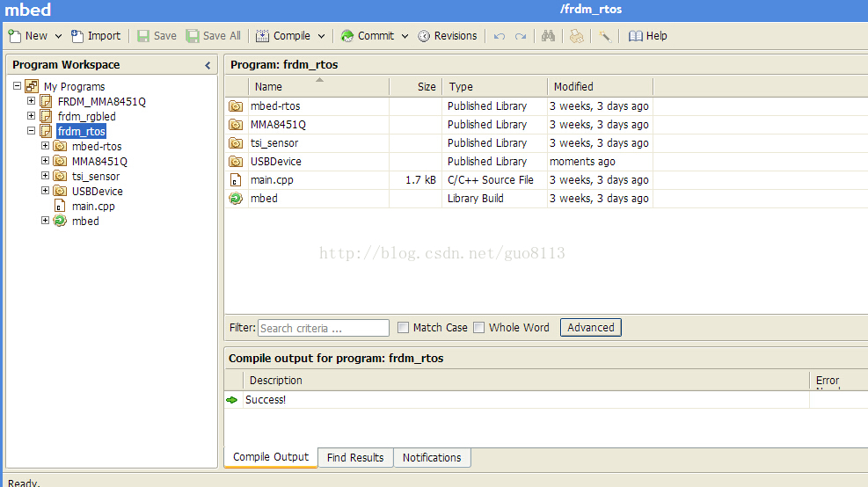The width and height of the screenshot is (868, 487).
Task: Click the Advanced filter button
Action: click(591, 328)
